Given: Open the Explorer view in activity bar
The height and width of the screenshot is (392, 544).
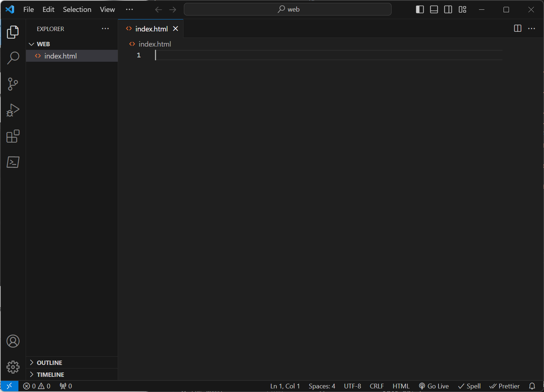Looking at the screenshot, I should point(13,32).
